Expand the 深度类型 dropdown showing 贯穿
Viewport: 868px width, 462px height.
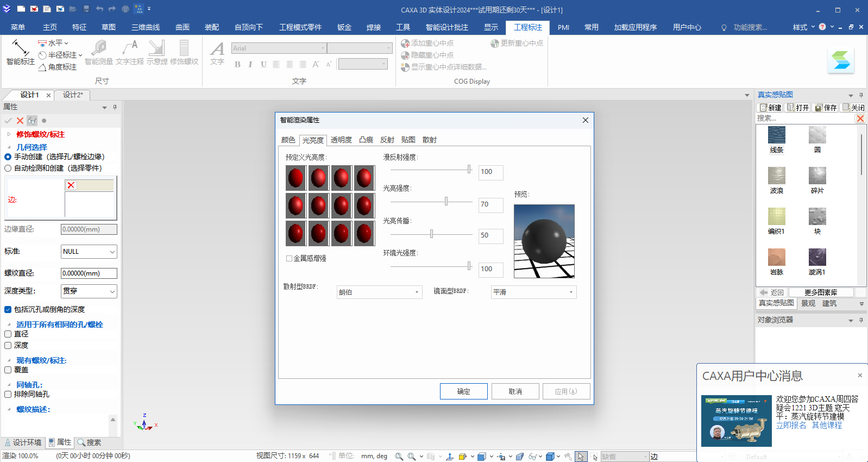(89, 291)
